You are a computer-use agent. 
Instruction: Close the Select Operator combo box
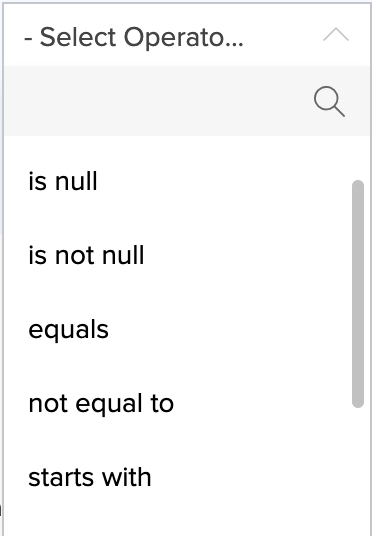click(336, 35)
